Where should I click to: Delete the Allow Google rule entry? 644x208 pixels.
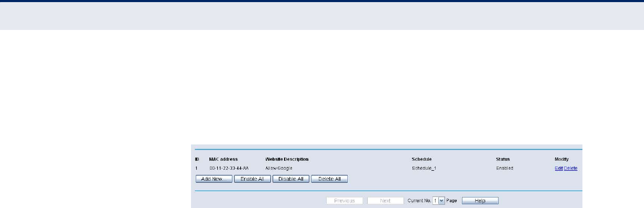(571, 168)
